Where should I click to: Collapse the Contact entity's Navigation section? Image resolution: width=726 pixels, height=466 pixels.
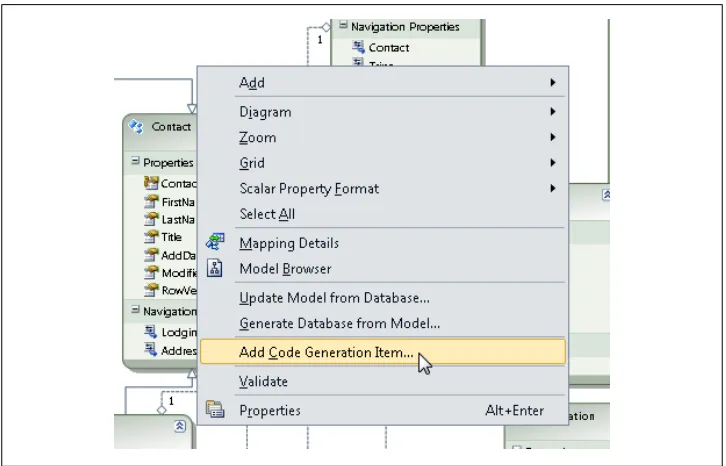(x=135, y=309)
